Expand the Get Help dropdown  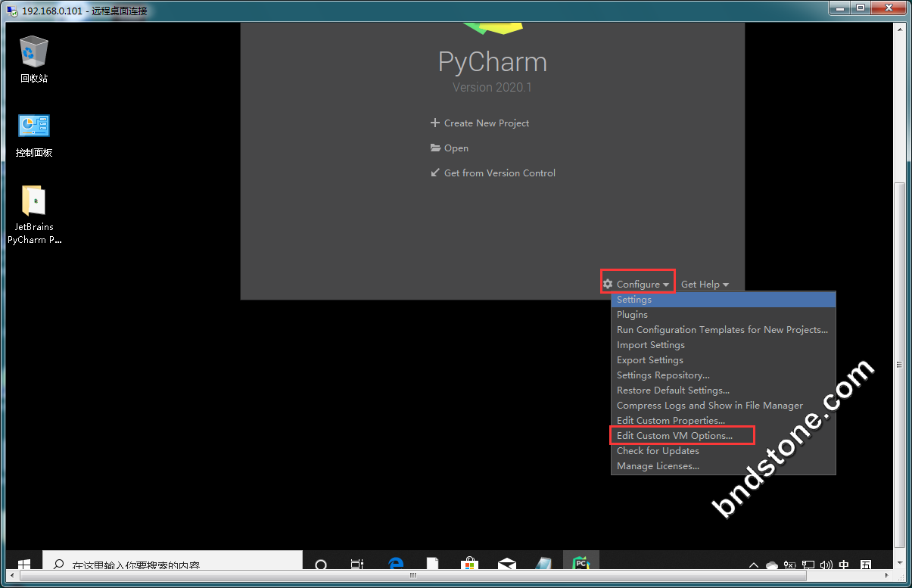[x=705, y=285]
